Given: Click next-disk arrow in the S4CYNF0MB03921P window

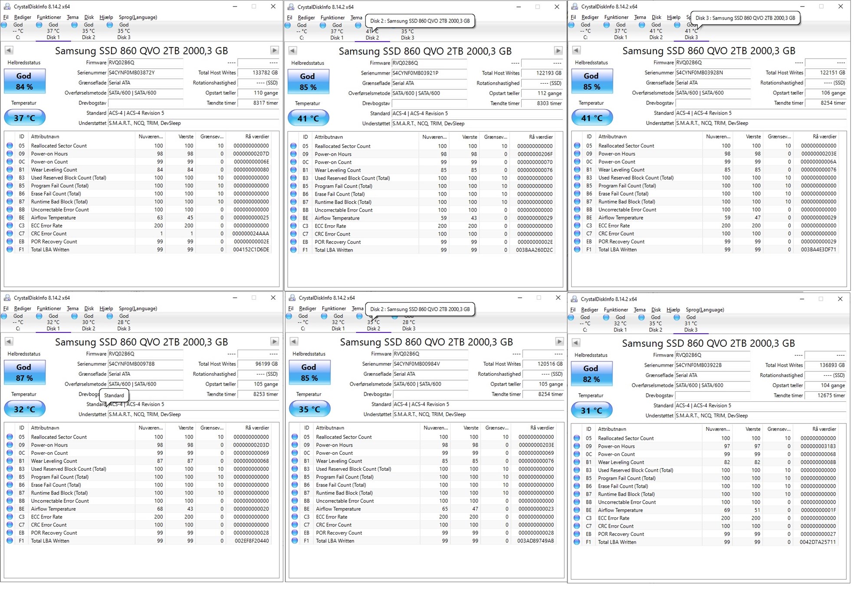Looking at the screenshot, I should coord(558,51).
